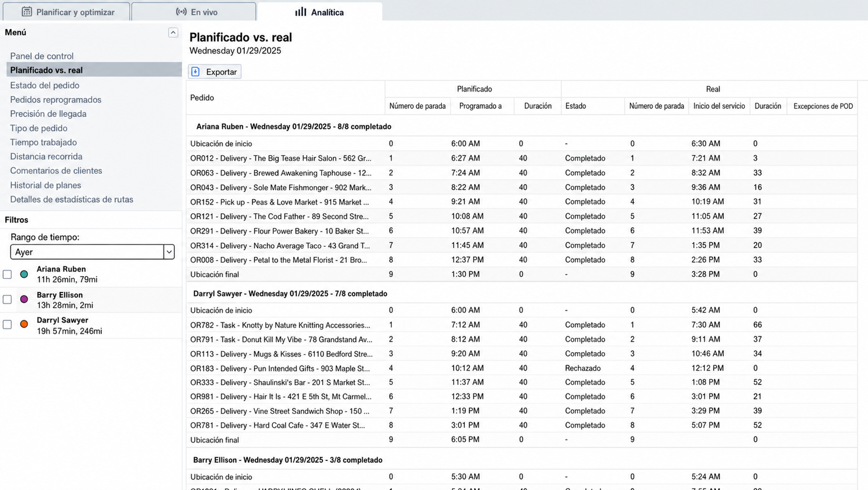The height and width of the screenshot is (490, 868).
Task: Open Detalles de estadísticas de rutas
Action: pyautogui.click(x=72, y=199)
